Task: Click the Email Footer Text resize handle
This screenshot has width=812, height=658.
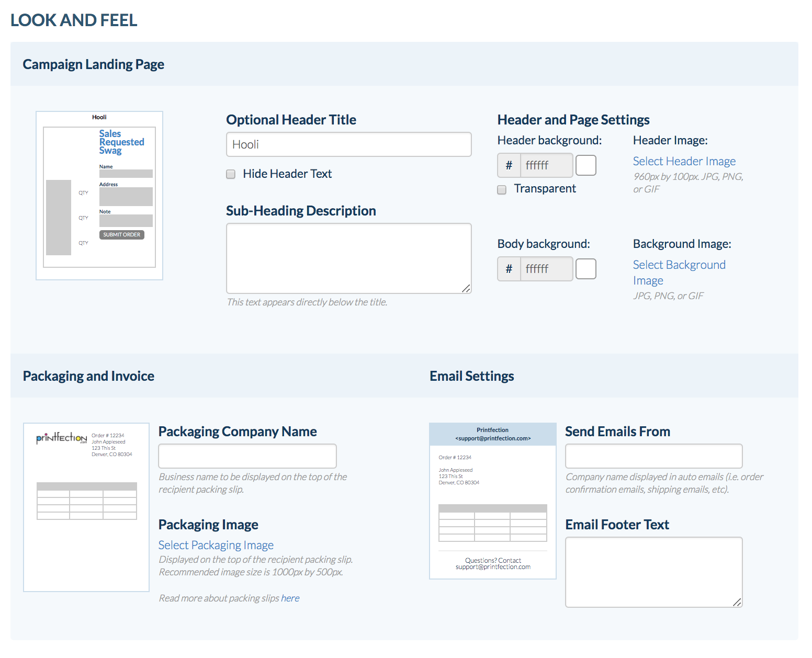Action: tap(737, 602)
